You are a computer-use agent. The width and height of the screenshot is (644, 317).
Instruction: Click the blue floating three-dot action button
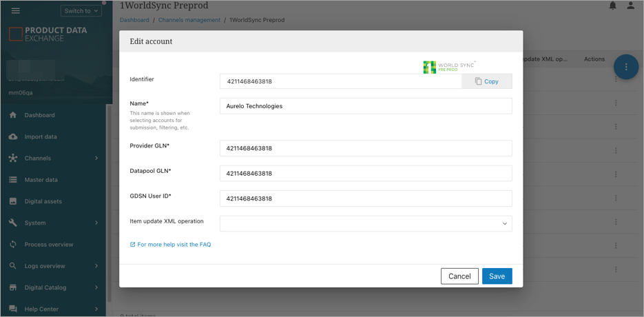(x=625, y=67)
